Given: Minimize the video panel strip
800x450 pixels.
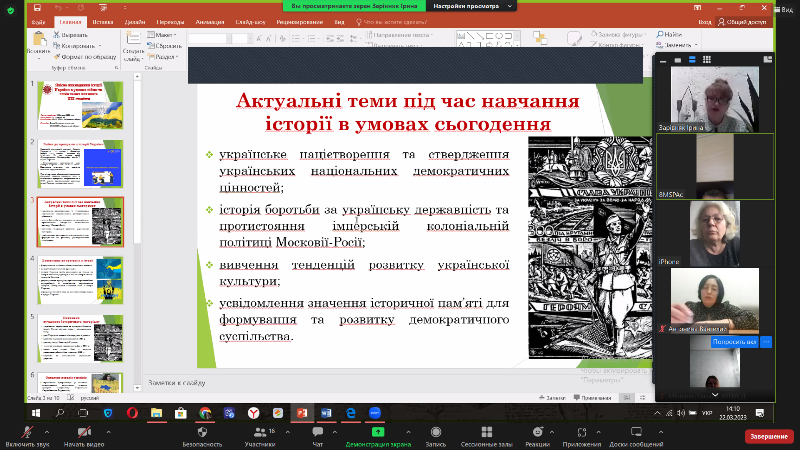Looking at the screenshot, I should [663, 60].
